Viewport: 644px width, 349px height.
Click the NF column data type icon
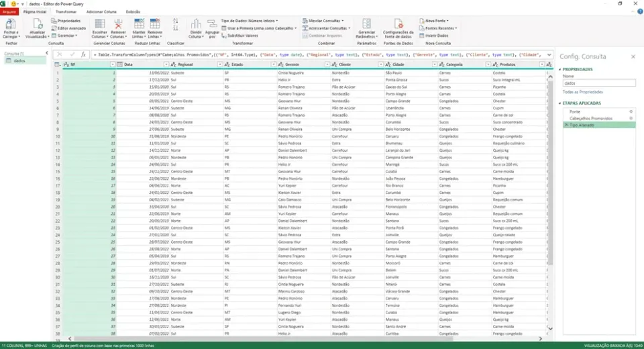66,64
